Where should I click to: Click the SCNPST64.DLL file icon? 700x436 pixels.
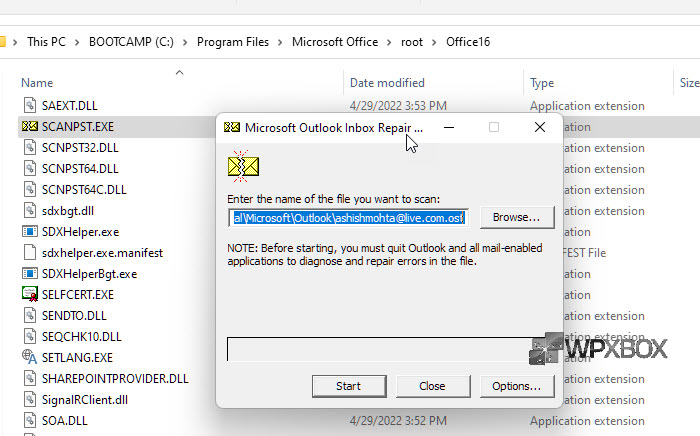click(29, 168)
